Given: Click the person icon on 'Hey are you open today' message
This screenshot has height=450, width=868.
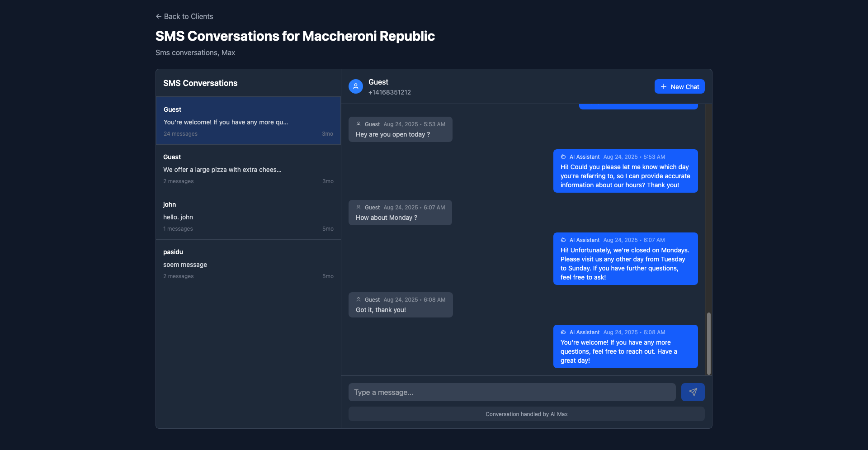Looking at the screenshot, I should pos(358,124).
